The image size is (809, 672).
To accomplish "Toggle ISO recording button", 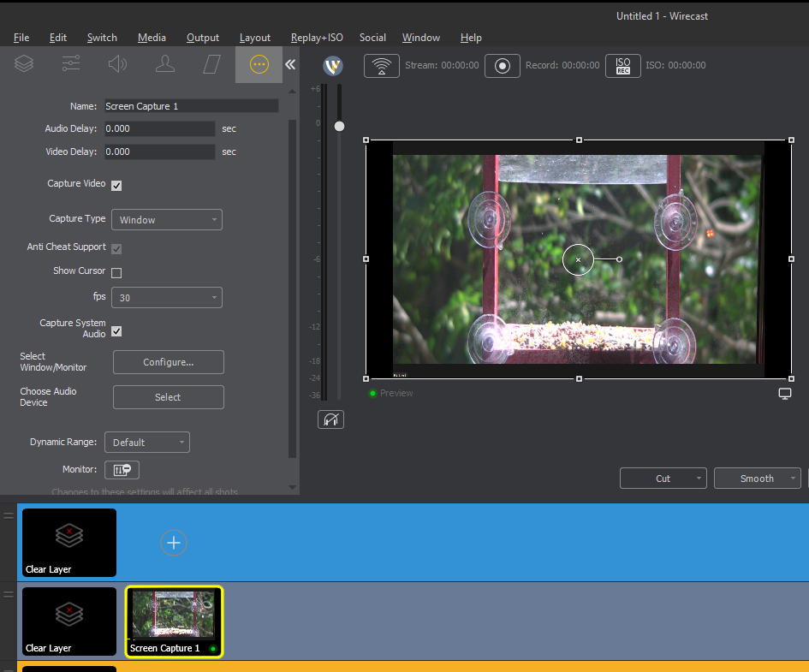I will point(622,66).
